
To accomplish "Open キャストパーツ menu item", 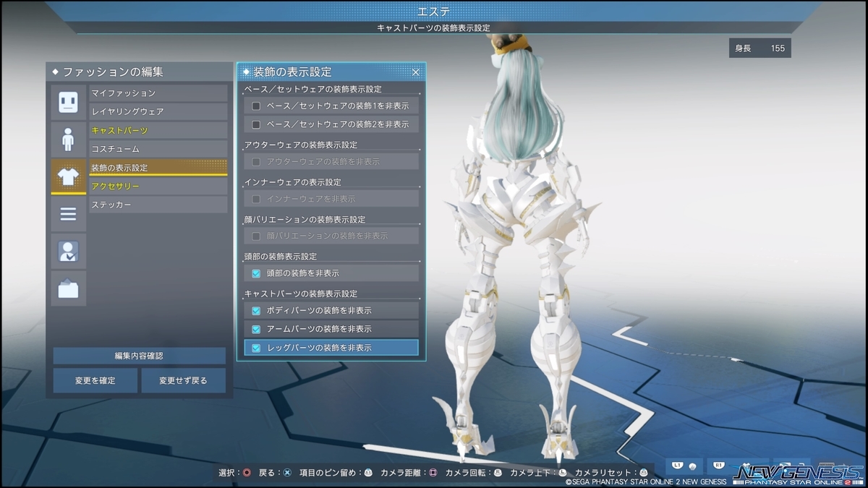I will 158,130.
